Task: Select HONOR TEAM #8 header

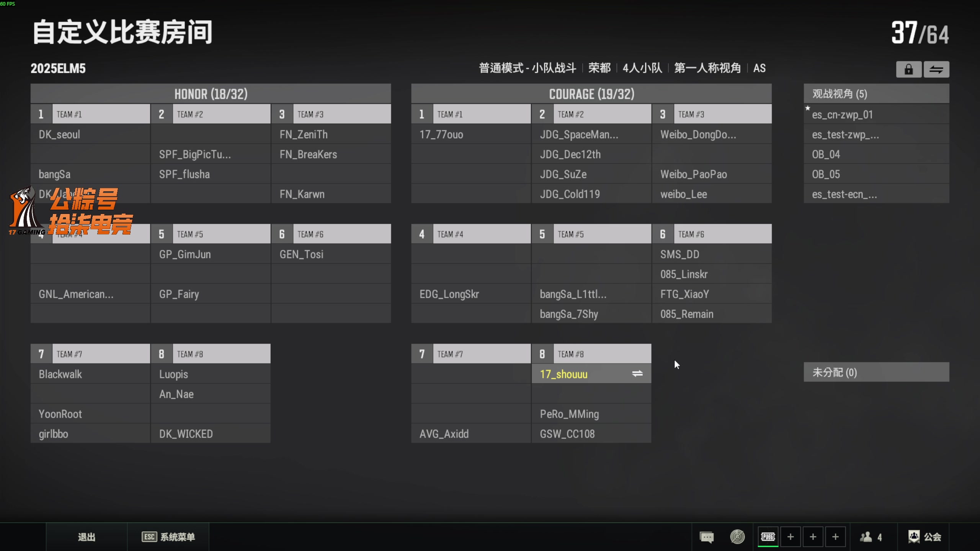Action: [211, 354]
